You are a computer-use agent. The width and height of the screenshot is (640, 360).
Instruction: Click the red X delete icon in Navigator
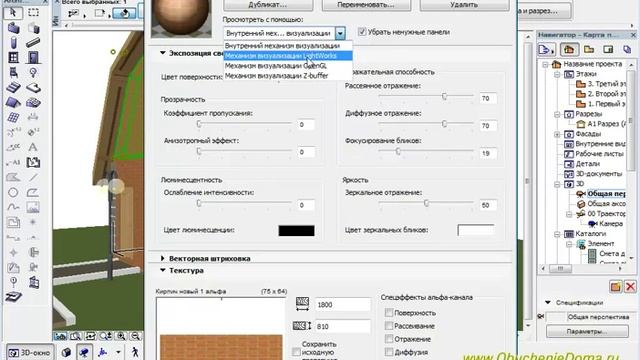(630, 287)
